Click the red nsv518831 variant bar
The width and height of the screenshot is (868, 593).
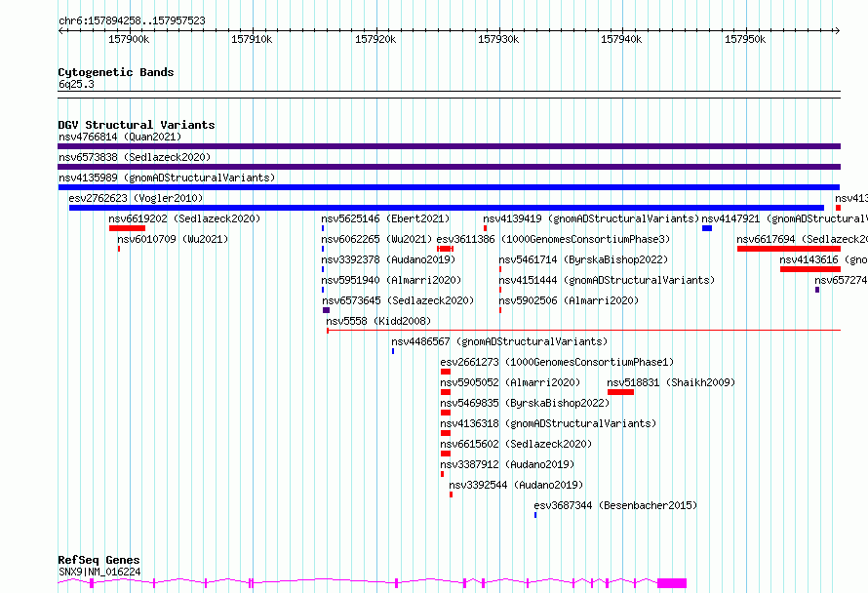(x=620, y=392)
